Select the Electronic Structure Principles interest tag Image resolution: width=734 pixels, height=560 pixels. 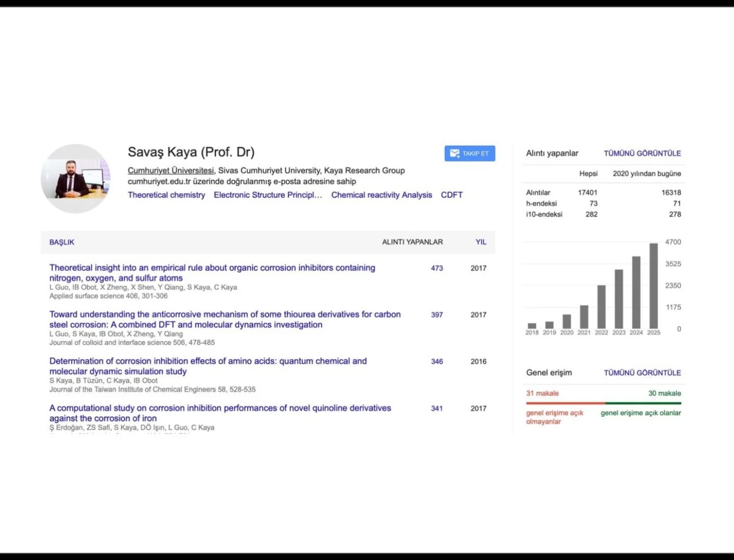pyautogui.click(x=268, y=195)
